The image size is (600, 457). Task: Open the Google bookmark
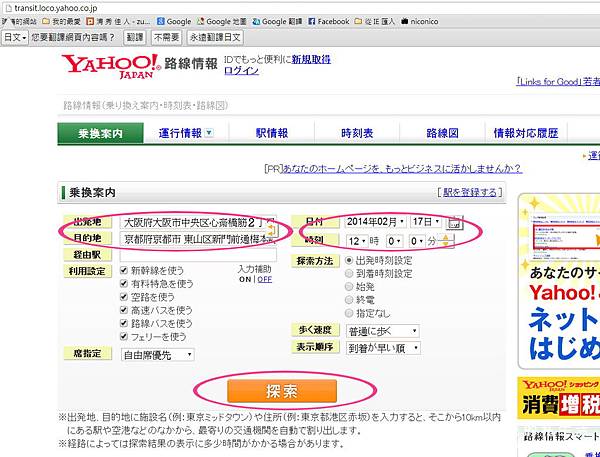pos(174,21)
